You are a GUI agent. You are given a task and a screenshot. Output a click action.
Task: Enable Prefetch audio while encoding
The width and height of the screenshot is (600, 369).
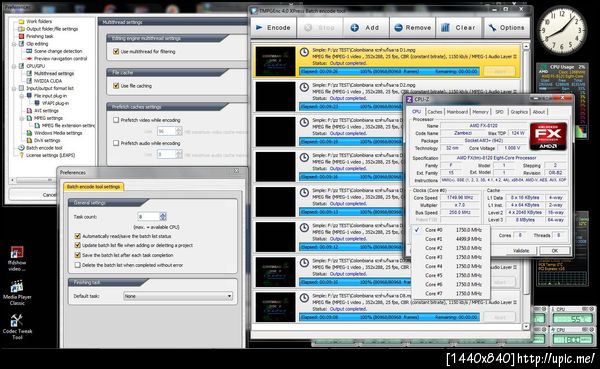(116, 143)
